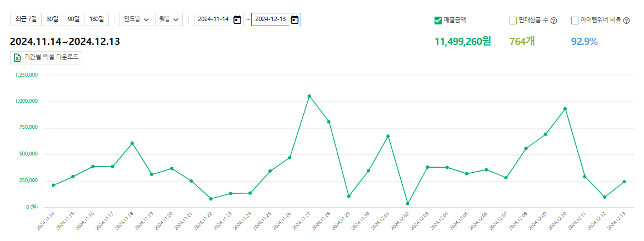The image size is (644, 241).
Task: Click the Excel icon on download button
Action: [18, 57]
